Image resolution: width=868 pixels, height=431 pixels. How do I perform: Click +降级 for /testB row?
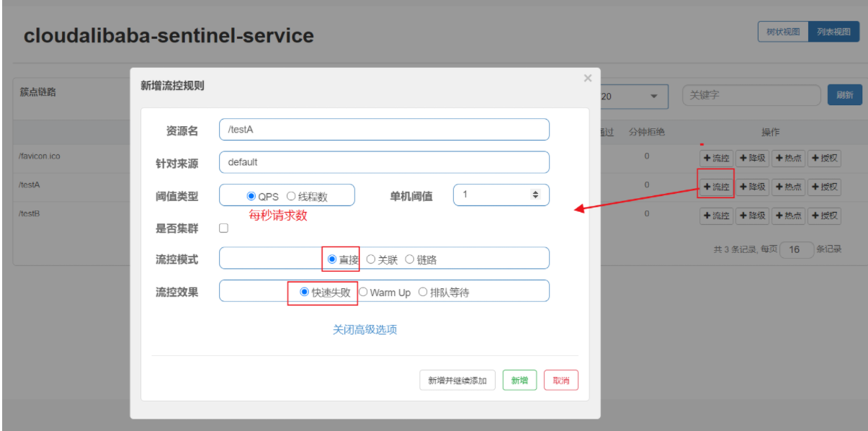point(752,215)
